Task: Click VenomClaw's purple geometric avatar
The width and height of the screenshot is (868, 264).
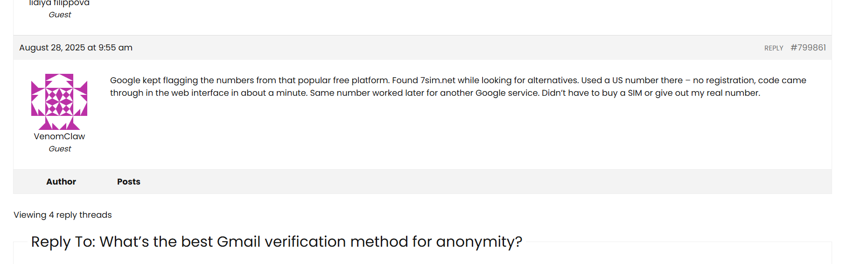Action: click(59, 101)
